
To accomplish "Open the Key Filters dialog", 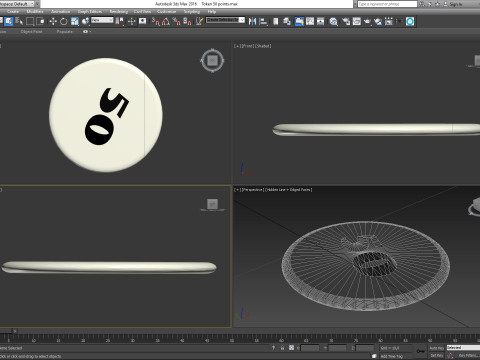I will pyautogui.click(x=469, y=356).
